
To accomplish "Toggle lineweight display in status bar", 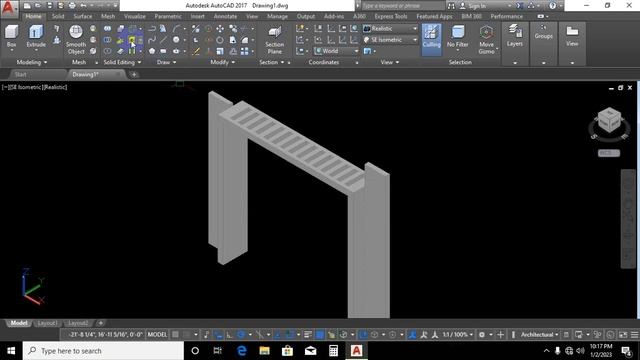I will (x=308, y=335).
